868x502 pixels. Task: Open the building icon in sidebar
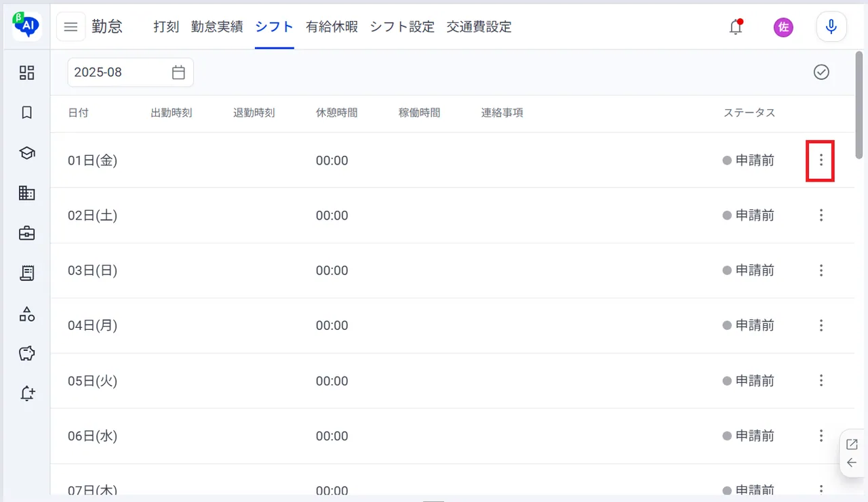[x=26, y=193]
